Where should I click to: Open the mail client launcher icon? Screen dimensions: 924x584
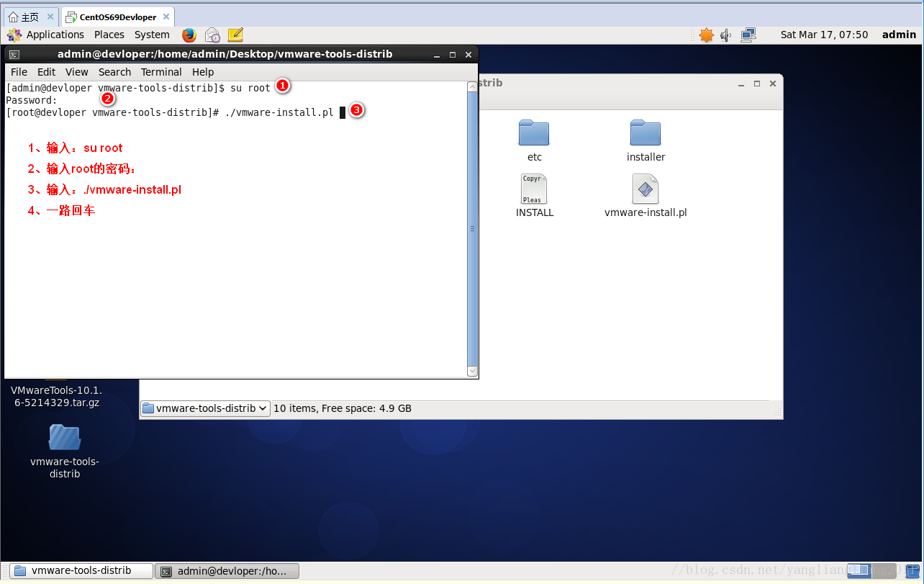[212, 35]
